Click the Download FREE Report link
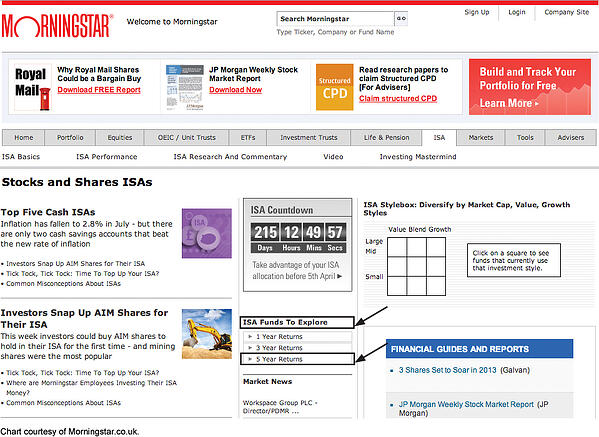The image size is (599, 437). click(99, 90)
